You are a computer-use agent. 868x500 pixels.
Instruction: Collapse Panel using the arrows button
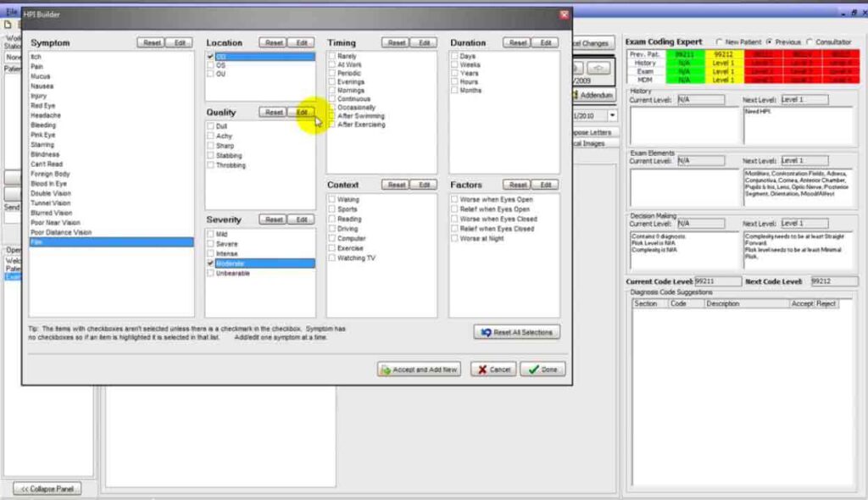point(47,489)
